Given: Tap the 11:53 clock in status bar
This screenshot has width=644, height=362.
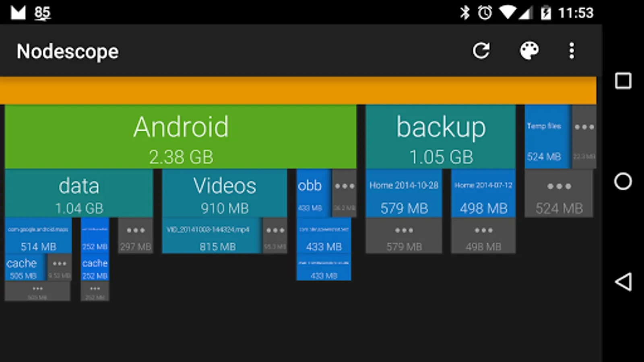Looking at the screenshot, I should coord(576,13).
